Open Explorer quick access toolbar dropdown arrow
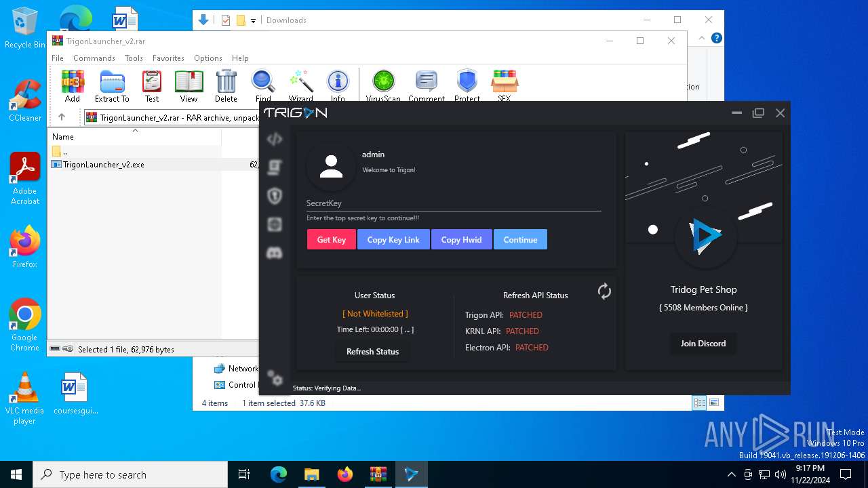The height and width of the screenshot is (488, 868). 253,20
